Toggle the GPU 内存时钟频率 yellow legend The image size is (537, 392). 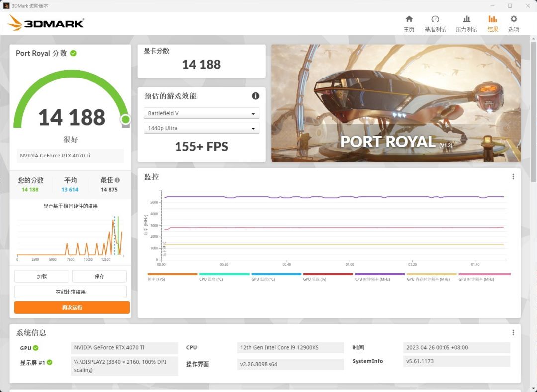(432, 277)
